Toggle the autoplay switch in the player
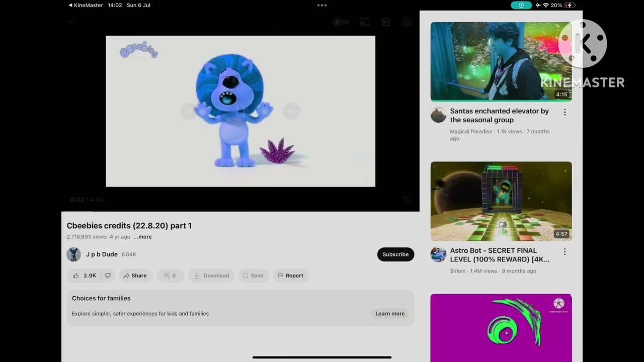The image size is (644, 362). (x=341, y=22)
